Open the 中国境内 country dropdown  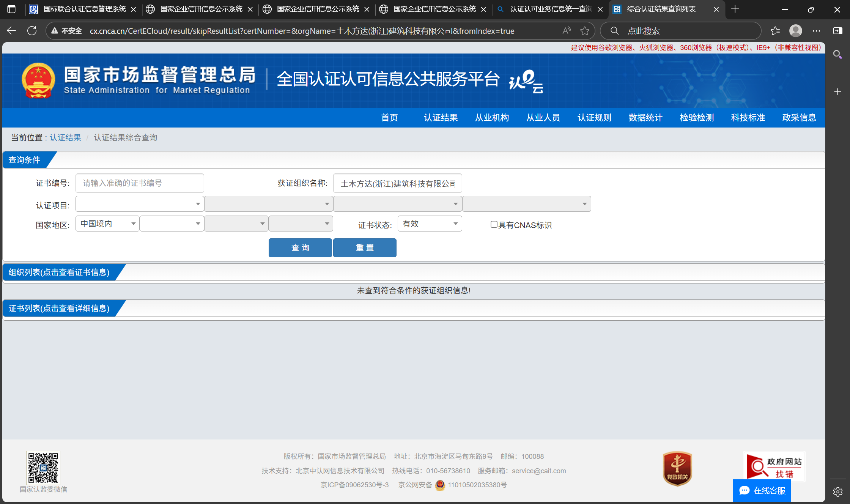pos(107,224)
